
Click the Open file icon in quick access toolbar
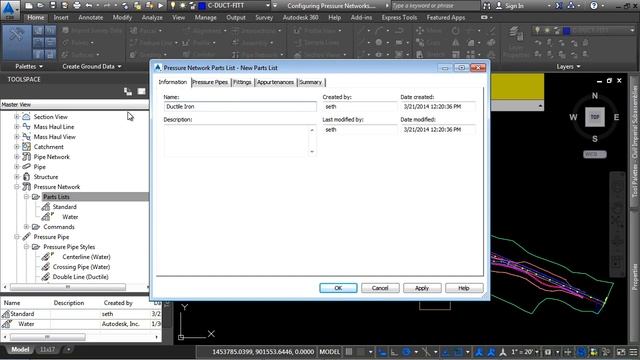pos(40,6)
